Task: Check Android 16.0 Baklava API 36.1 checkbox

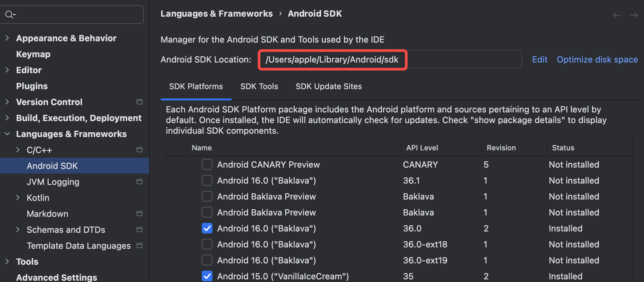Action: coord(207,180)
